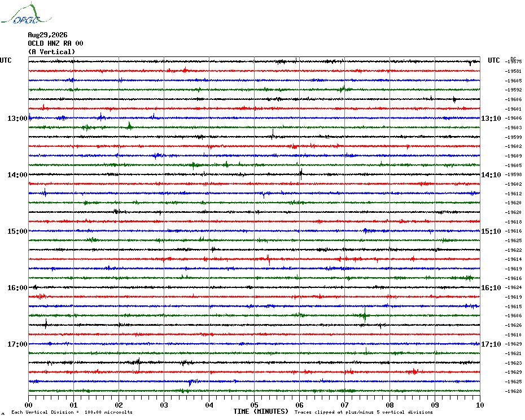The width and height of the screenshot is (525, 420).
Task: Click the 04 minute tick label
Action: coord(209,405)
